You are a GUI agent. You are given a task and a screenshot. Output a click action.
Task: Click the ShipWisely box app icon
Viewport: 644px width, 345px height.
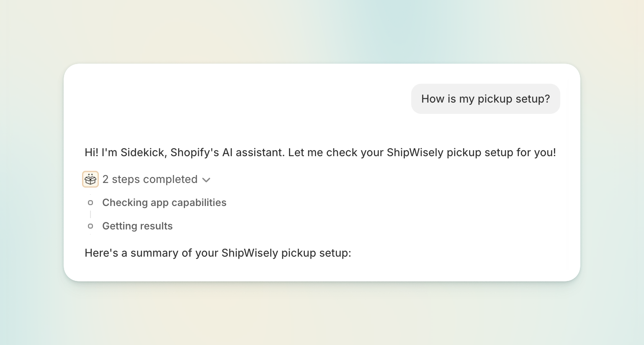pyautogui.click(x=90, y=179)
